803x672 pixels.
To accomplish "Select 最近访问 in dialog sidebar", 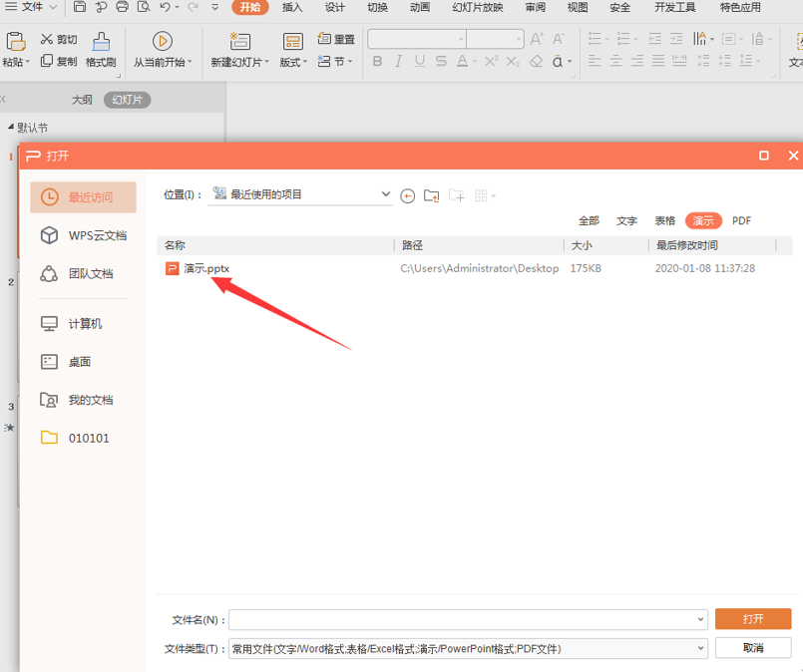I will click(x=84, y=197).
